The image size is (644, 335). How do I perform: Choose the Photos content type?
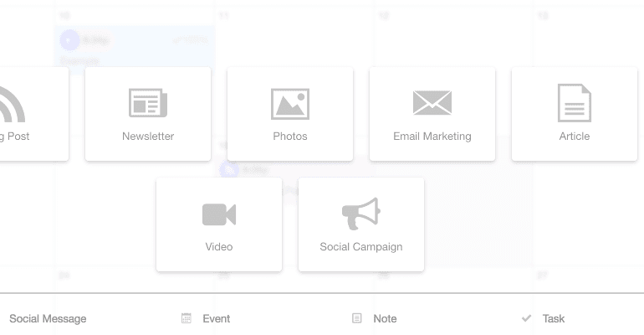[290, 114]
